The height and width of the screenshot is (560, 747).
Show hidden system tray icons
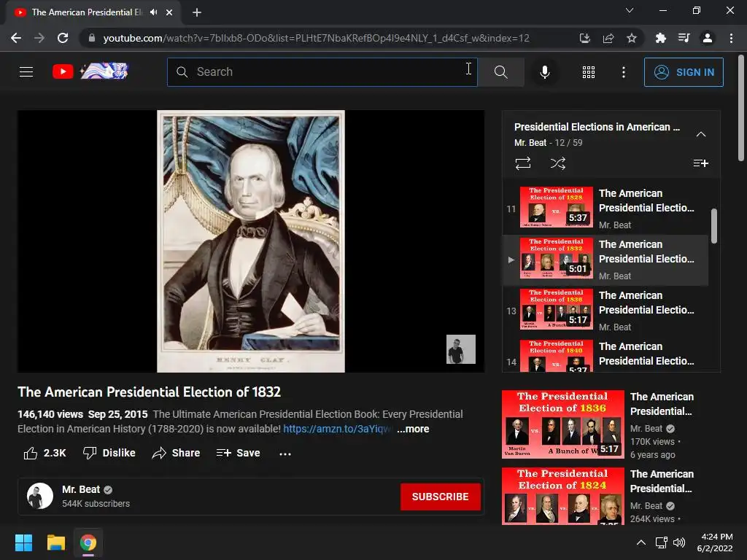coord(641,542)
